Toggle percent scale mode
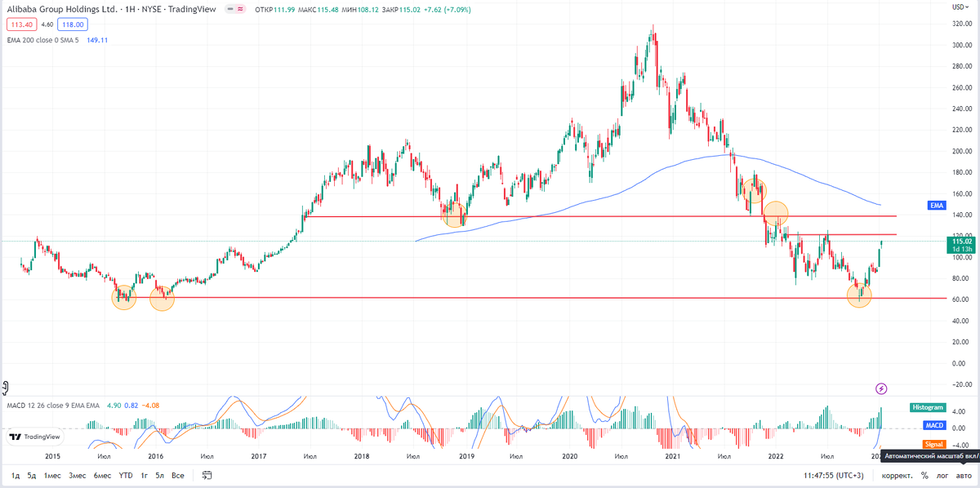 point(924,475)
